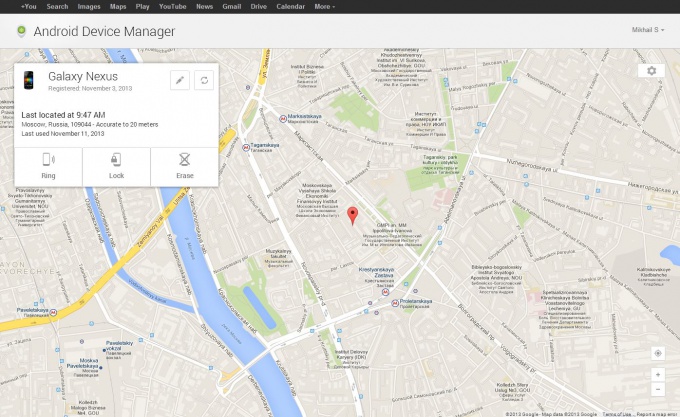Image resolution: width=680 pixels, height=417 pixels.
Task: Open +You in Google bar
Action: click(x=29, y=7)
